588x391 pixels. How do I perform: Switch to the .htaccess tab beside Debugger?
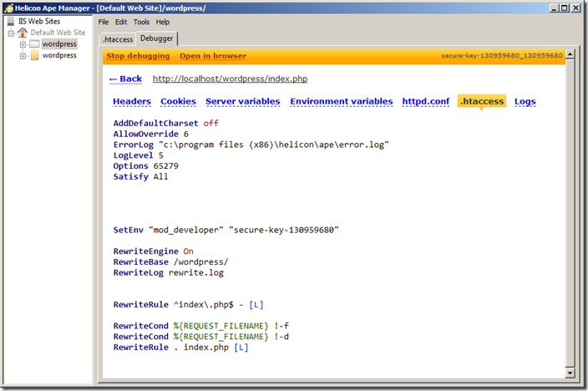click(x=117, y=39)
